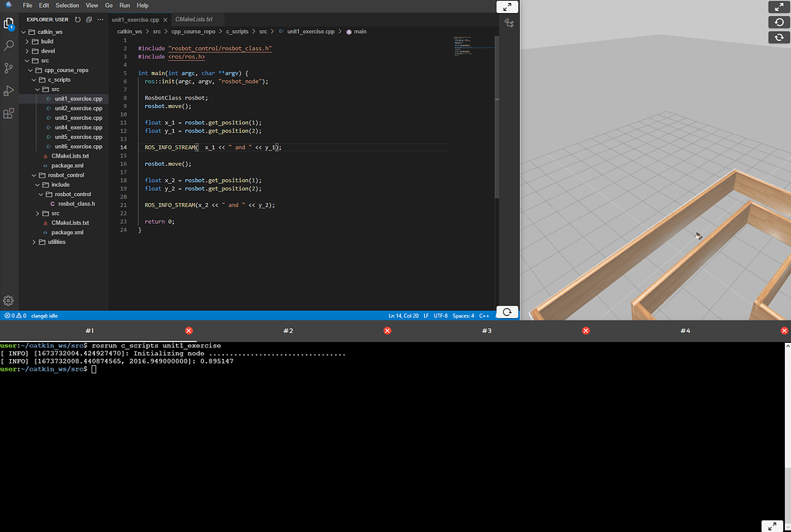Close the terminal session #2
Viewport: 791px width, 532px height.
(386, 330)
